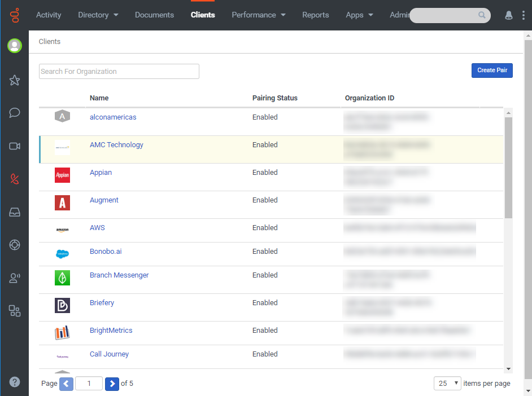This screenshot has height=396, width=532.
Task: Click the Bonobo.ai cloud logo
Action: [x=63, y=254]
